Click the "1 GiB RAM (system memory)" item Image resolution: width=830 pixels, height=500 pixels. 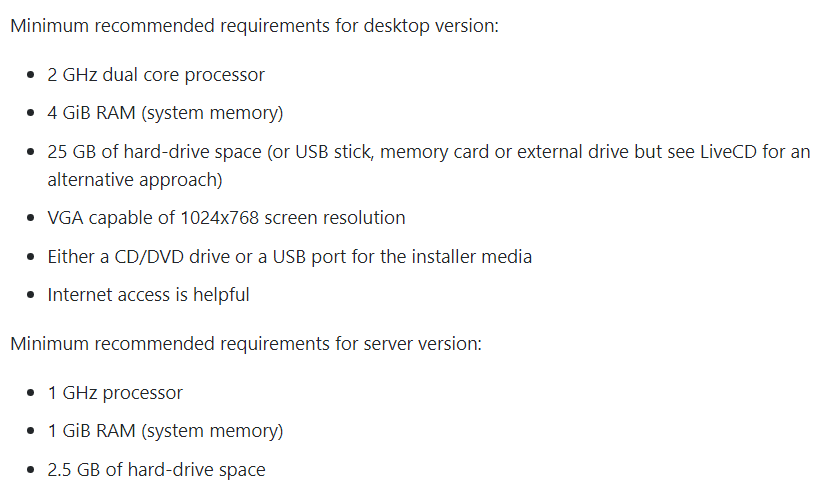coord(165,431)
